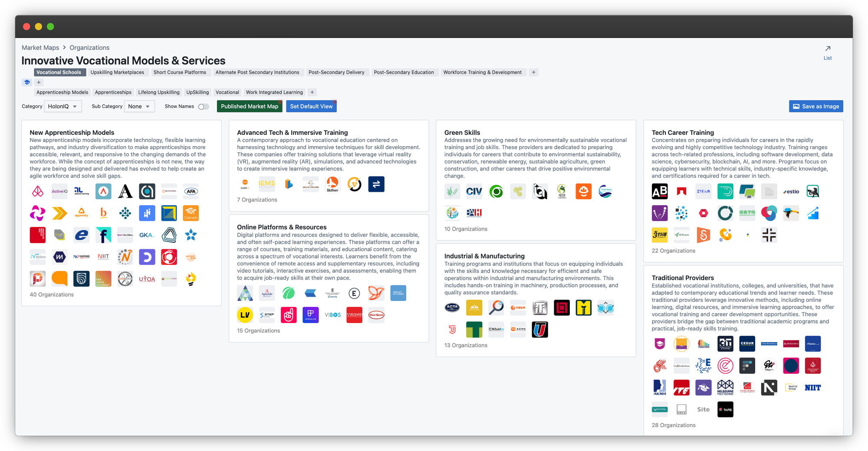Select the Upskilling Marketplaces tag

click(117, 72)
